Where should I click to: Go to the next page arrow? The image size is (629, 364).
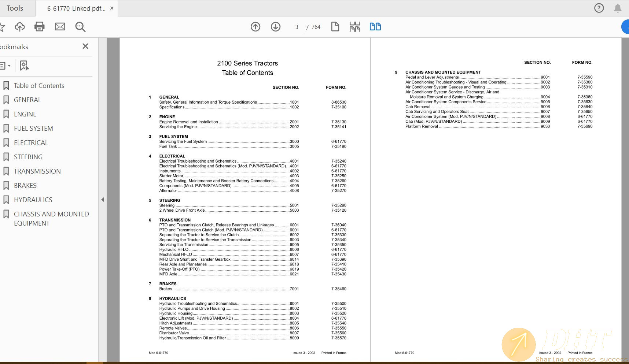pyautogui.click(x=276, y=27)
